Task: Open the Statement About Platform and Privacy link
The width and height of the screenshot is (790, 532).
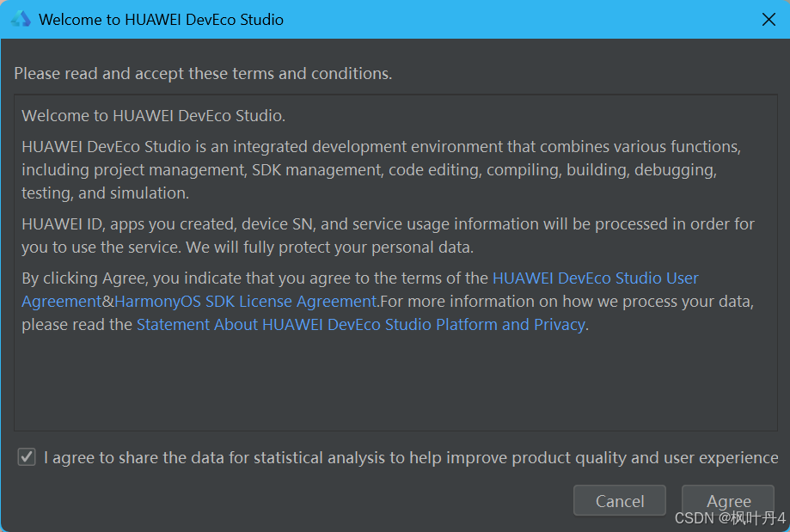Action: 360,325
